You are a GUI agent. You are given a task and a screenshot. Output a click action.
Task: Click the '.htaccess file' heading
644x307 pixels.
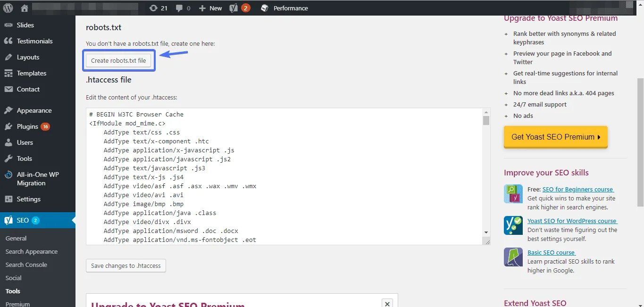(109, 80)
